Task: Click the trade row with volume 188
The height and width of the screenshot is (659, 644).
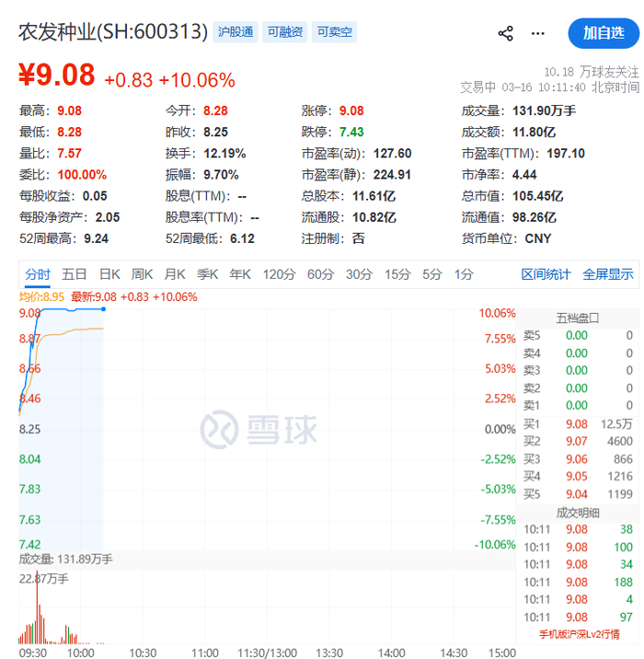Action: coord(578,582)
